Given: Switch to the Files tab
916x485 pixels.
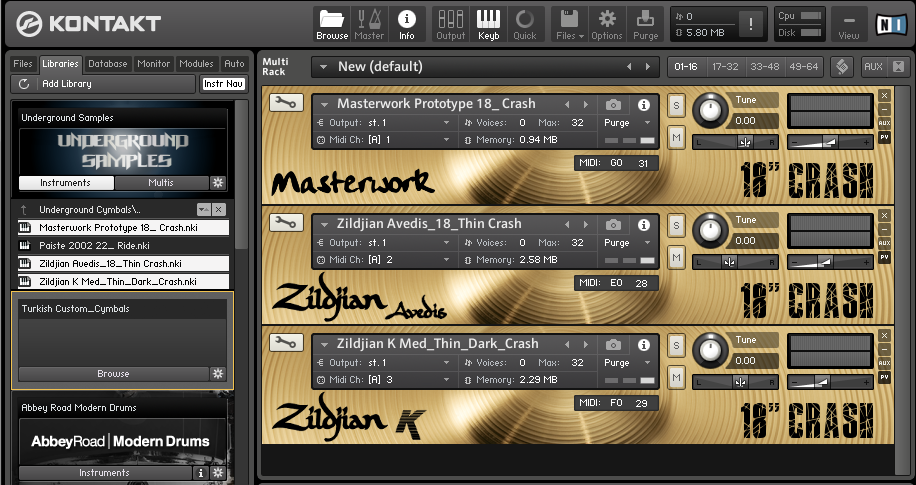Looking at the screenshot, I should click(x=23, y=64).
